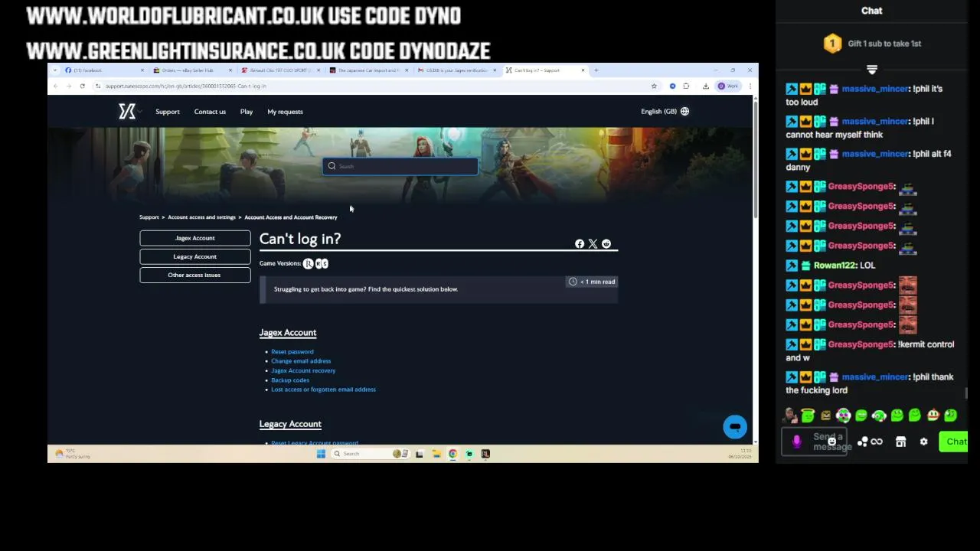
Task: Bookmark this page with the star icon
Action: pos(654,86)
